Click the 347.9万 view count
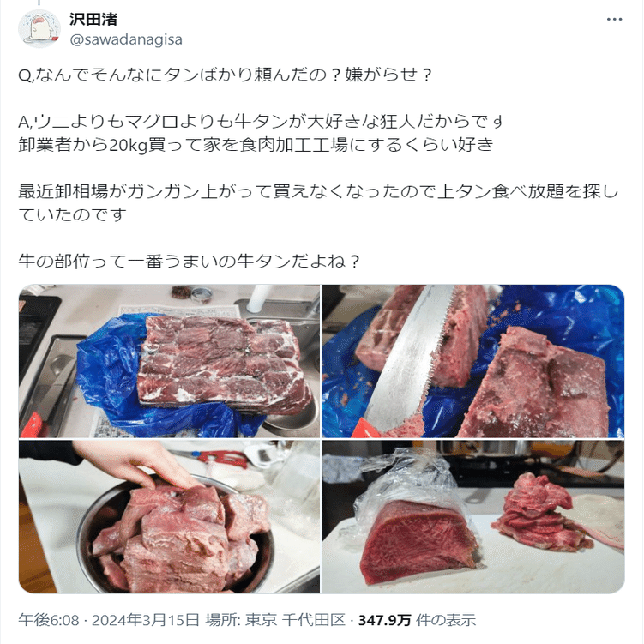 tap(384, 620)
